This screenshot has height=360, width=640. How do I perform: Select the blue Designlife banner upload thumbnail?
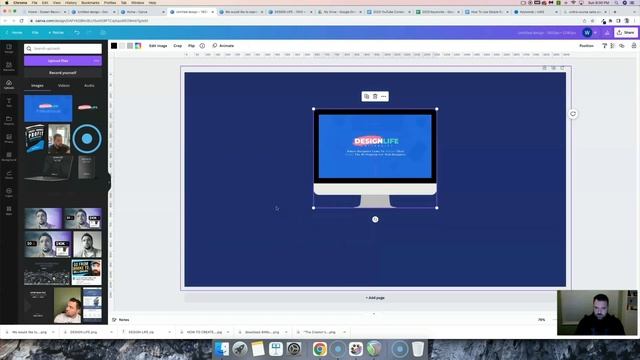[x=48, y=108]
